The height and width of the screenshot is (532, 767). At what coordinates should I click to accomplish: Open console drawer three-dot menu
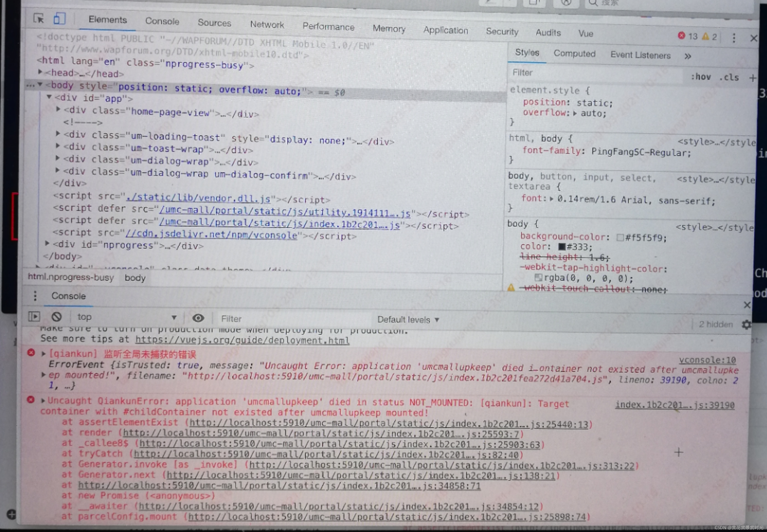pos(35,296)
